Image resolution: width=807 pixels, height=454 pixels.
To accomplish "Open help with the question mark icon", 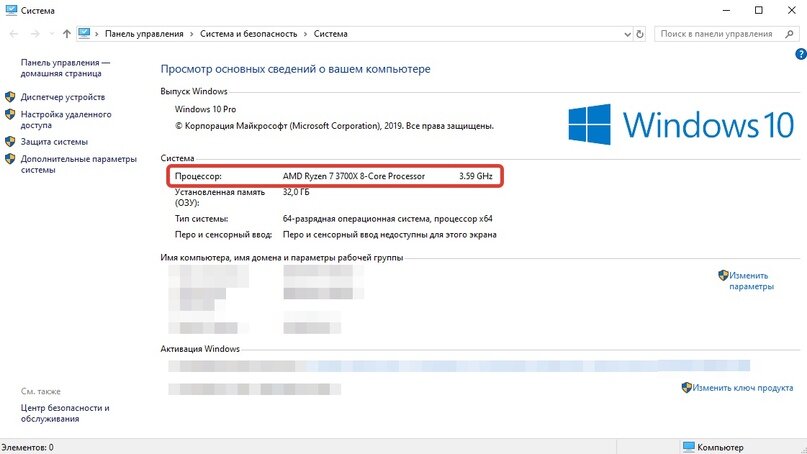I will [801, 54].
